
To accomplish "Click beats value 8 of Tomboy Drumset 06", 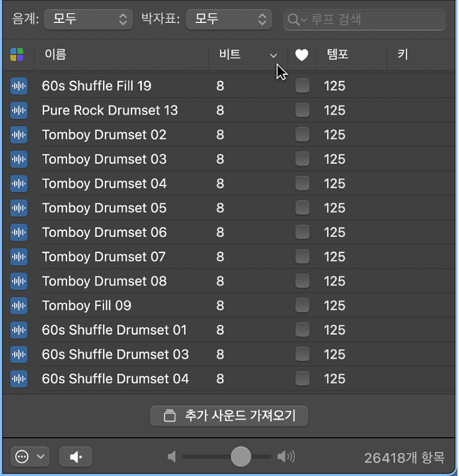I will [x=220, y=233].
